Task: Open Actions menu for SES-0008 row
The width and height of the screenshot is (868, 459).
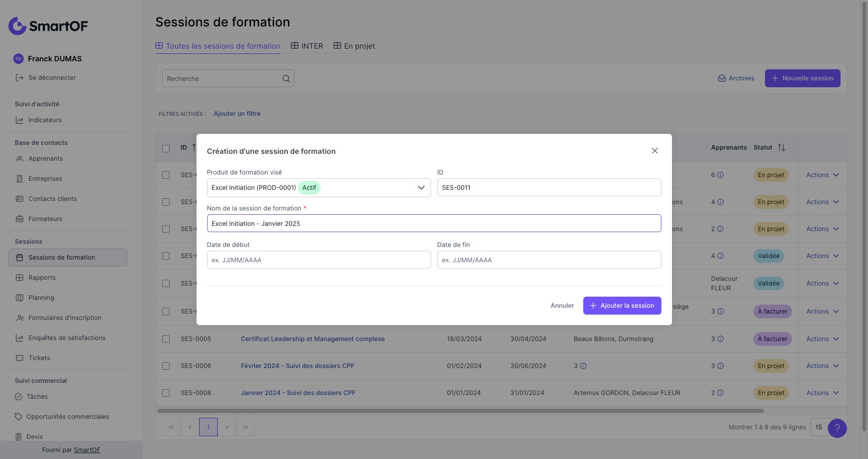Action: tap(822, 393)
